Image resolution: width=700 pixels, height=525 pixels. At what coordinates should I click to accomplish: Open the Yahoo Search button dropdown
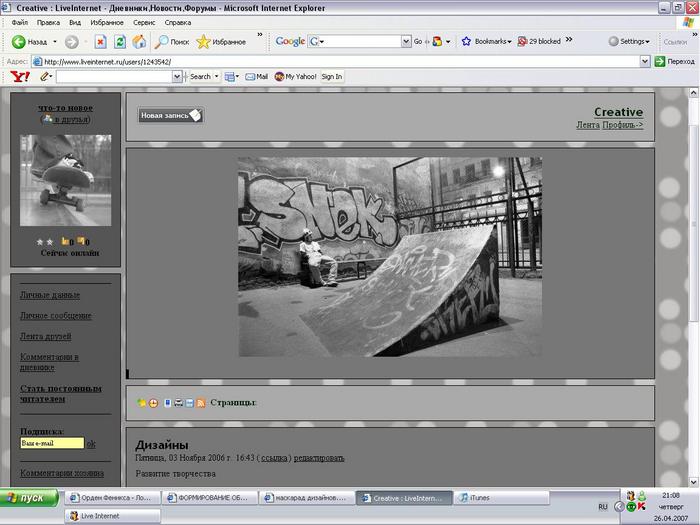[x=216, y=76]
